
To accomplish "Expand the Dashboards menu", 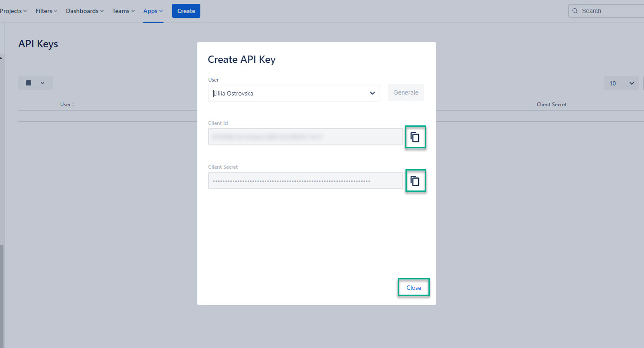I will point(85,11).
